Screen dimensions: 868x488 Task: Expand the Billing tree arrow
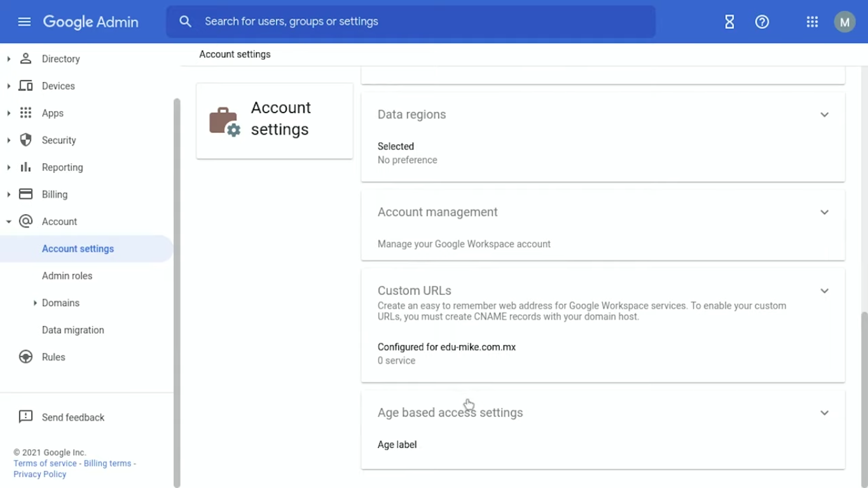8,194
